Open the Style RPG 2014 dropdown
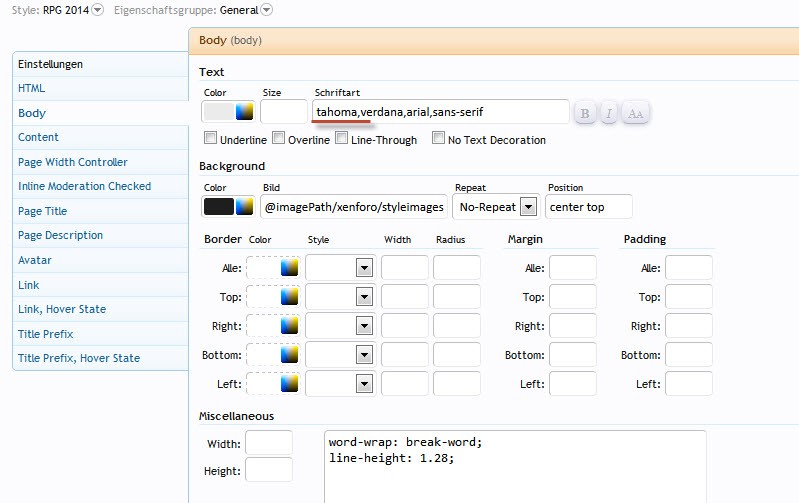Screen dimensions: 799x503 [x=97, y=10]
